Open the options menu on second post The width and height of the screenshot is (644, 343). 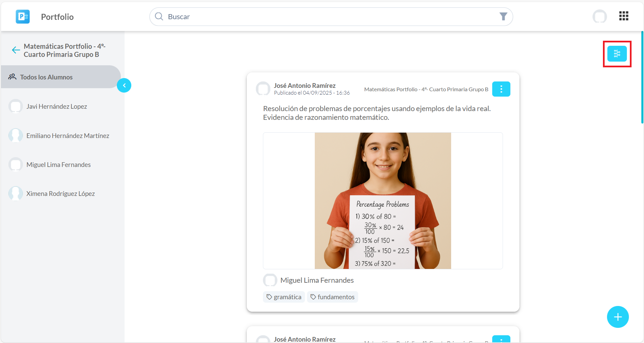[x=501, y=339]
